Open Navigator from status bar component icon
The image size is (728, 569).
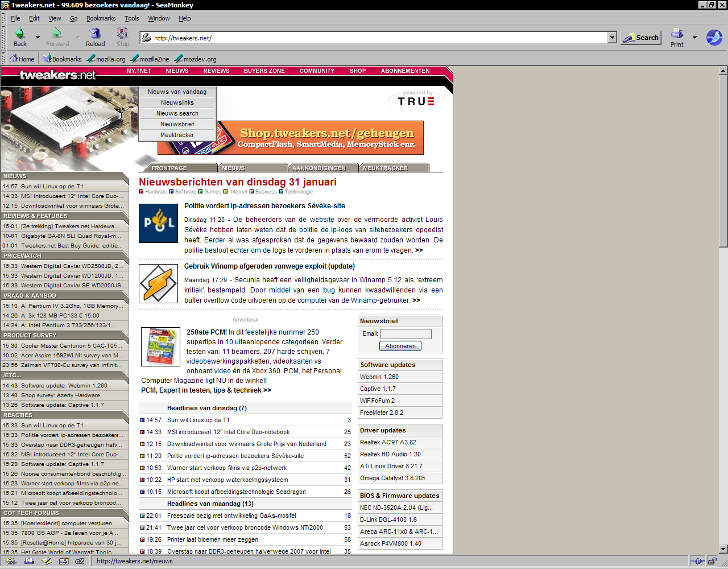click(11, 561)
